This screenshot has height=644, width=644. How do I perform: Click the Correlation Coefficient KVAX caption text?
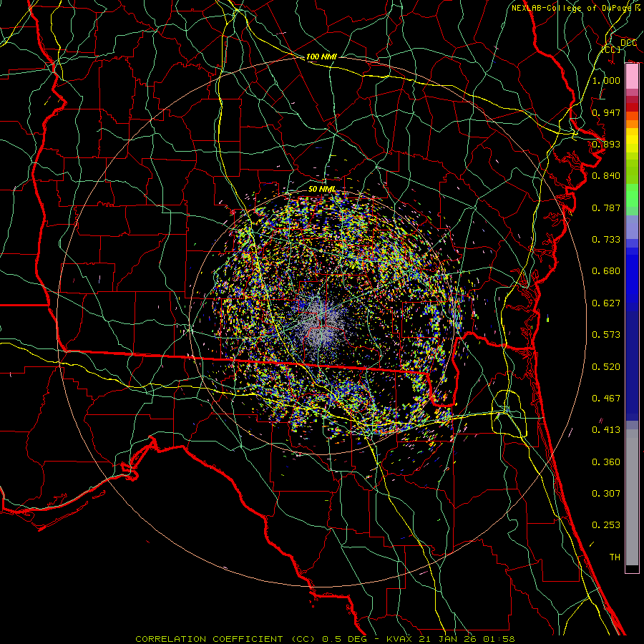pos(325,639)
